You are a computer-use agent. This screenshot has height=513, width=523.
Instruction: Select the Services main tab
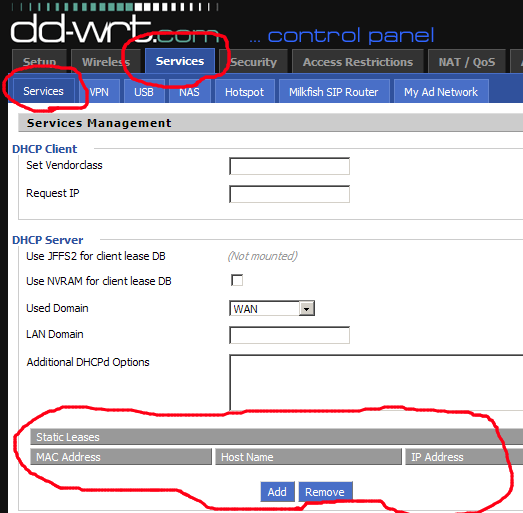180,61
